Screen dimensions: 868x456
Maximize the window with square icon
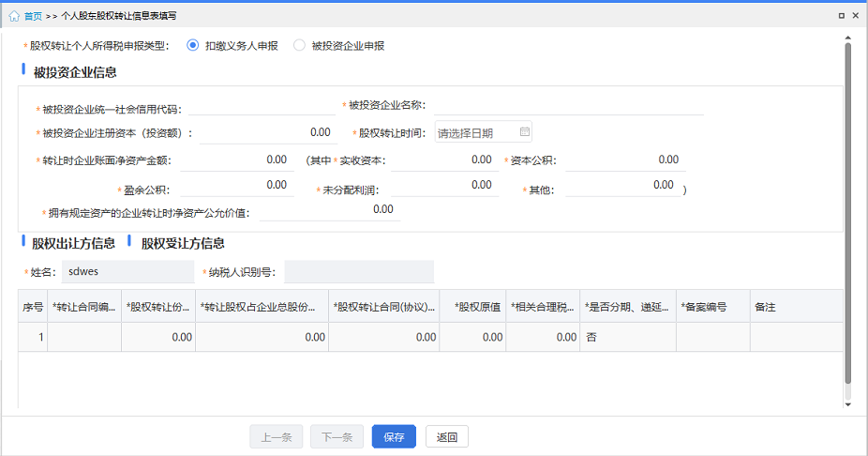tap(842, 16)
